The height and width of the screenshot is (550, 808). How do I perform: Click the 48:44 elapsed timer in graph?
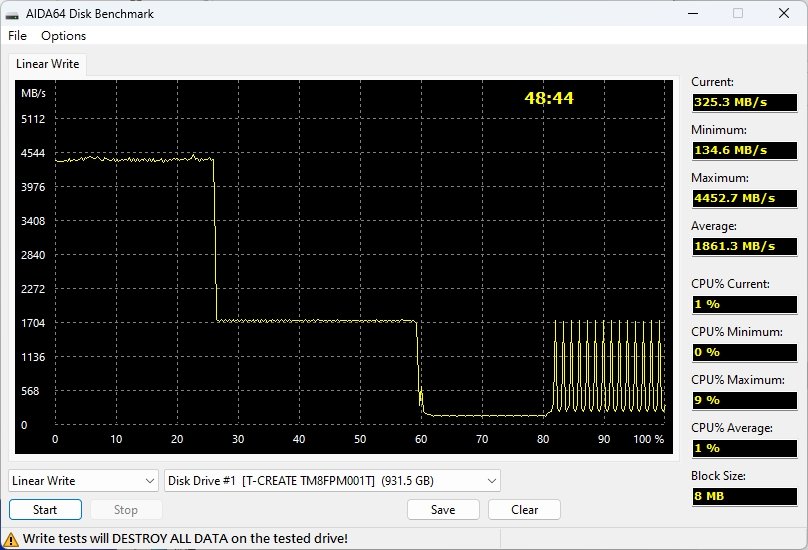549,98
